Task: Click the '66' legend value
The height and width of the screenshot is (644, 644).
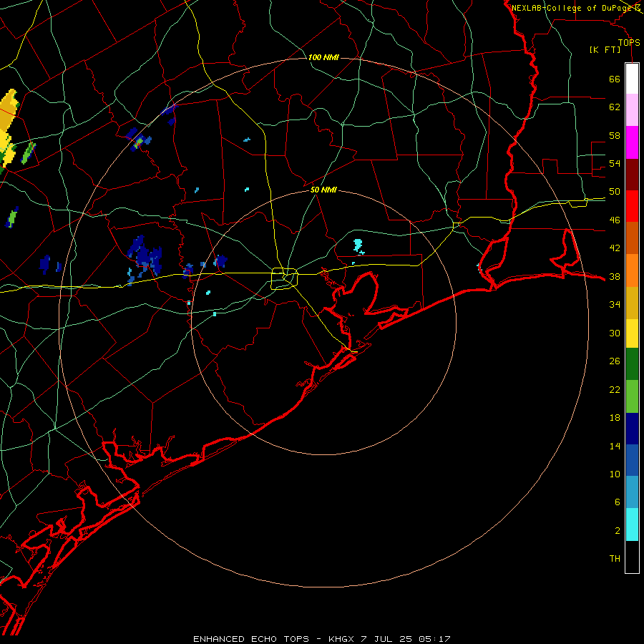Action: (x=615, y=79)
